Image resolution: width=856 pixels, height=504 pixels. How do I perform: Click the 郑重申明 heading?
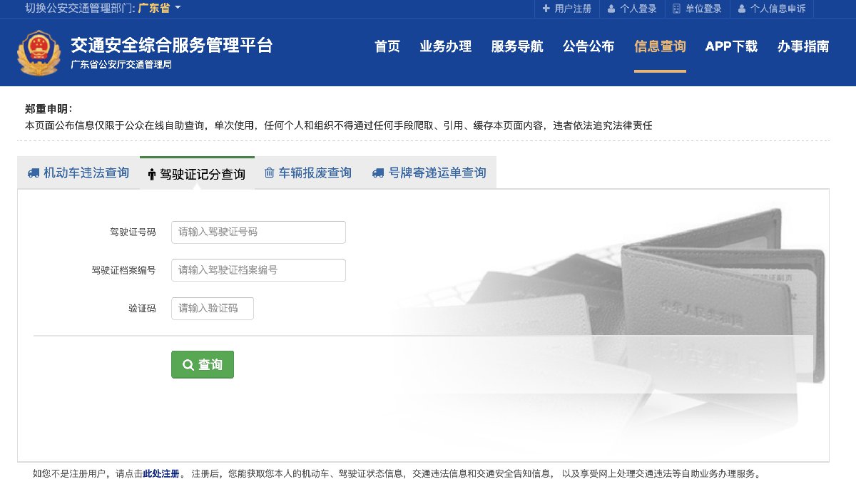(x=49, y=109)
